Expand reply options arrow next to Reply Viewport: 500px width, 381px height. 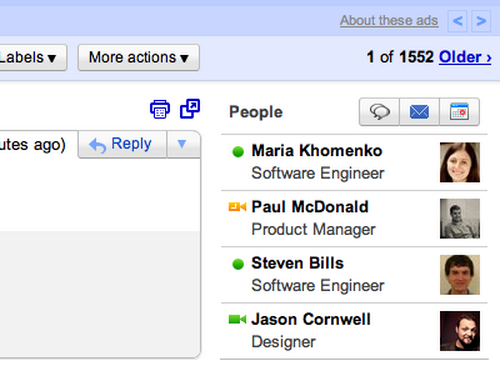click(x=183, y=144)
